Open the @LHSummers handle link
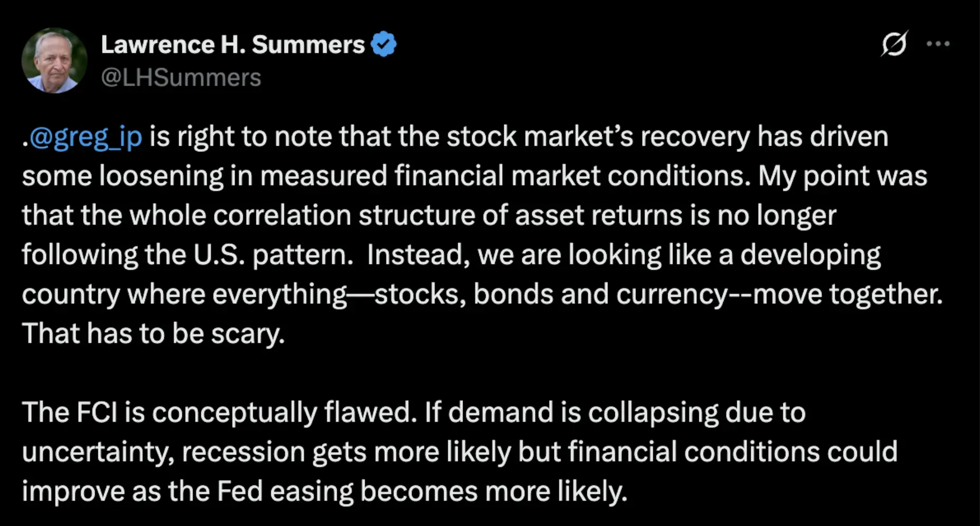The height and width of the screenshot is (526, 980). 181,78
